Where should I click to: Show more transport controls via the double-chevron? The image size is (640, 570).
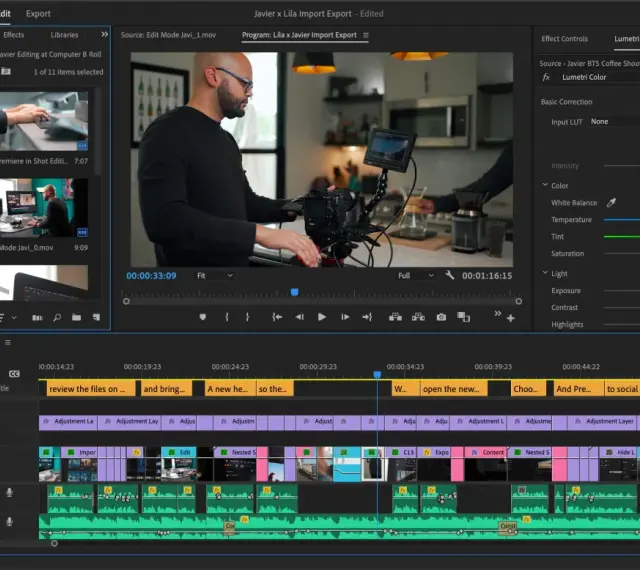(498, 314)
